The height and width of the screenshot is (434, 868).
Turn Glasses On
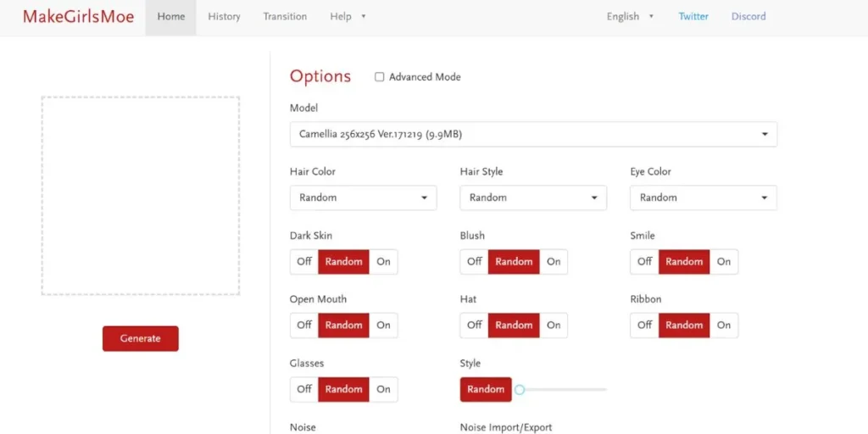[x=384, y=390]
